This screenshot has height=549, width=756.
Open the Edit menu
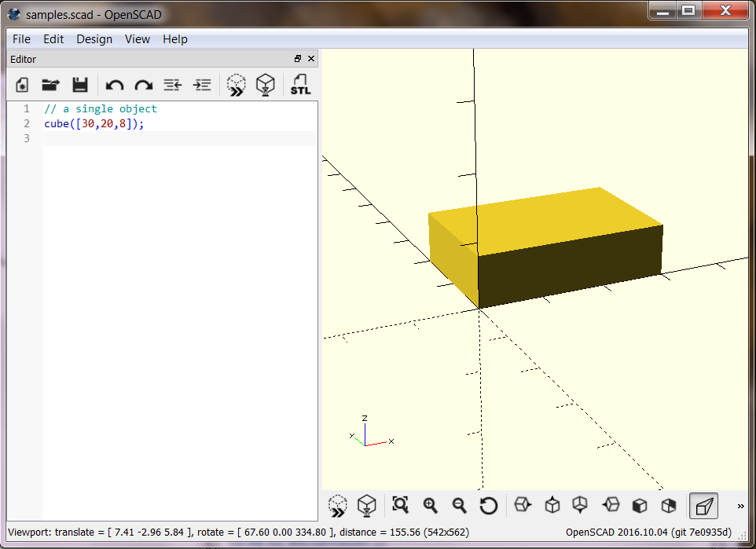[53, 39]
